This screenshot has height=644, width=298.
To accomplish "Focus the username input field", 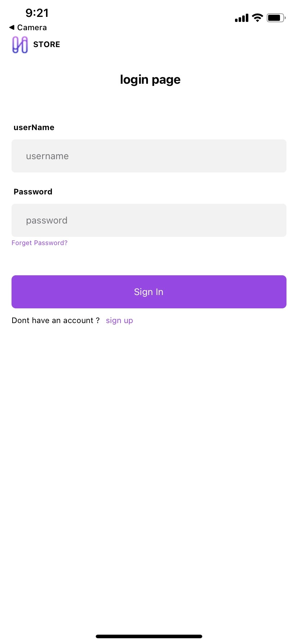I will point(149,156).
